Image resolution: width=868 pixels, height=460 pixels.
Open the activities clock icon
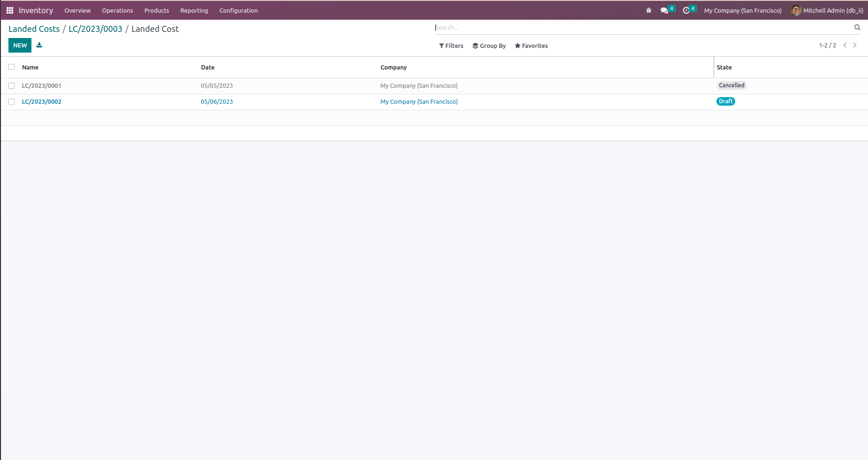tap(686, 10)
